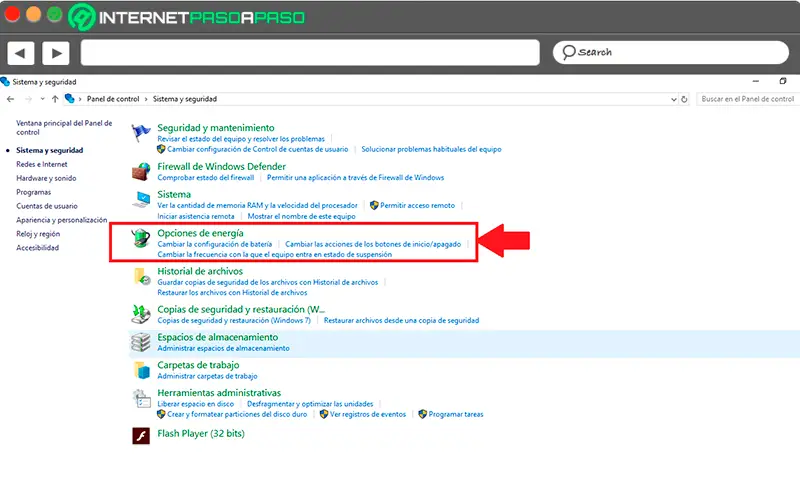Screen dimensions: 800x500
Task: Click Cambiar las acciones de los botones de inicio/apagado
Action: pyautogui.click(x=373, y=244)
